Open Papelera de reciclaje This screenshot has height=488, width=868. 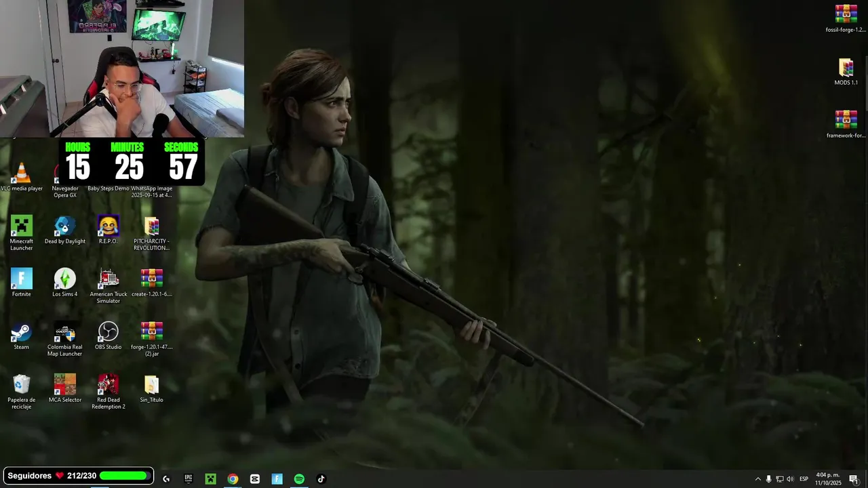(22, 392)
